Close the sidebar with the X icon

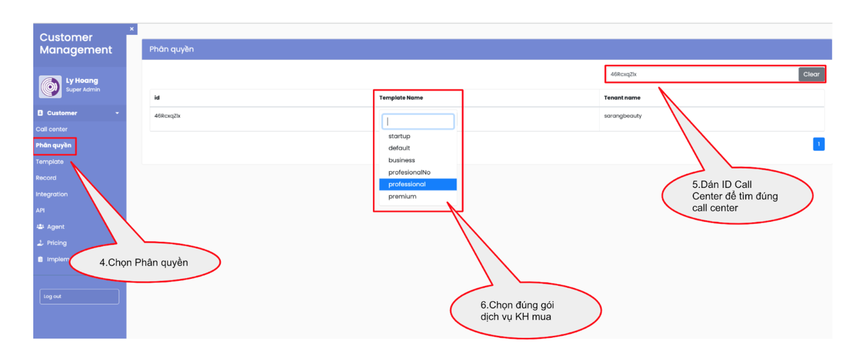132,29
